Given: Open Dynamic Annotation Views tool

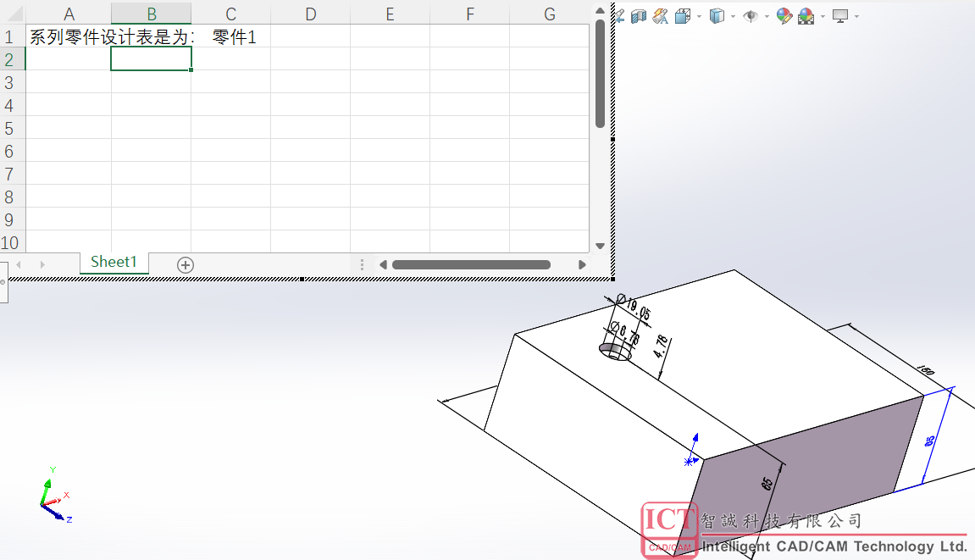Looking at the screenshot, I should pos(661,16).
